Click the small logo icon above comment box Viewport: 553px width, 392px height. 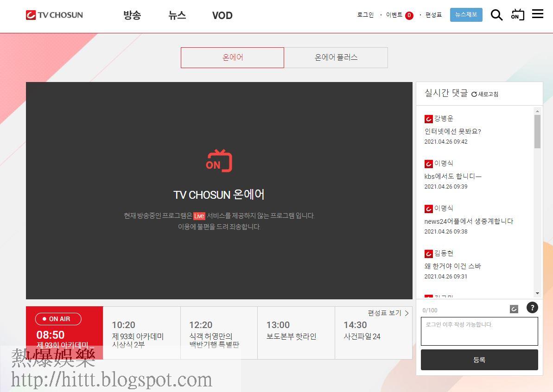coord(514,309)
